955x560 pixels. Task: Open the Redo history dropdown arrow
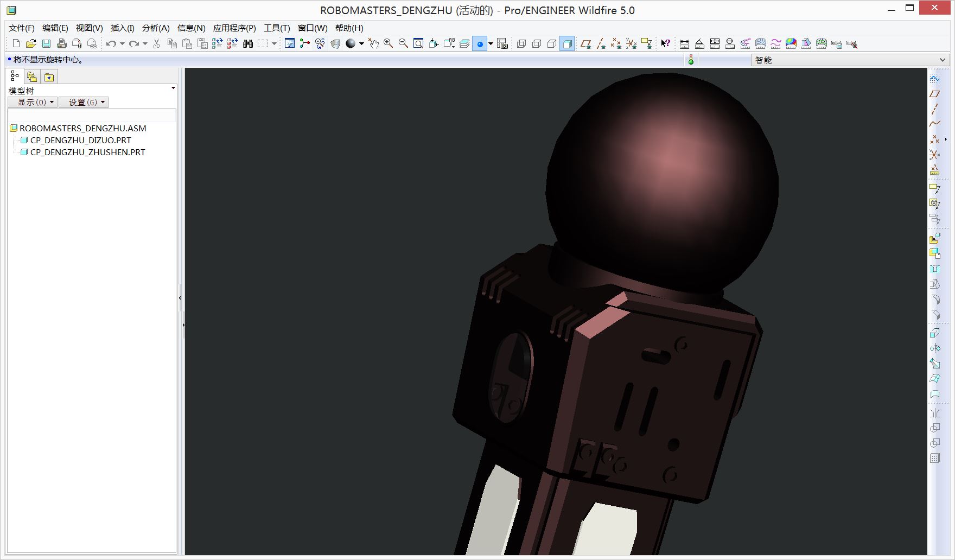pyautogui.click(x=145, y=43)
